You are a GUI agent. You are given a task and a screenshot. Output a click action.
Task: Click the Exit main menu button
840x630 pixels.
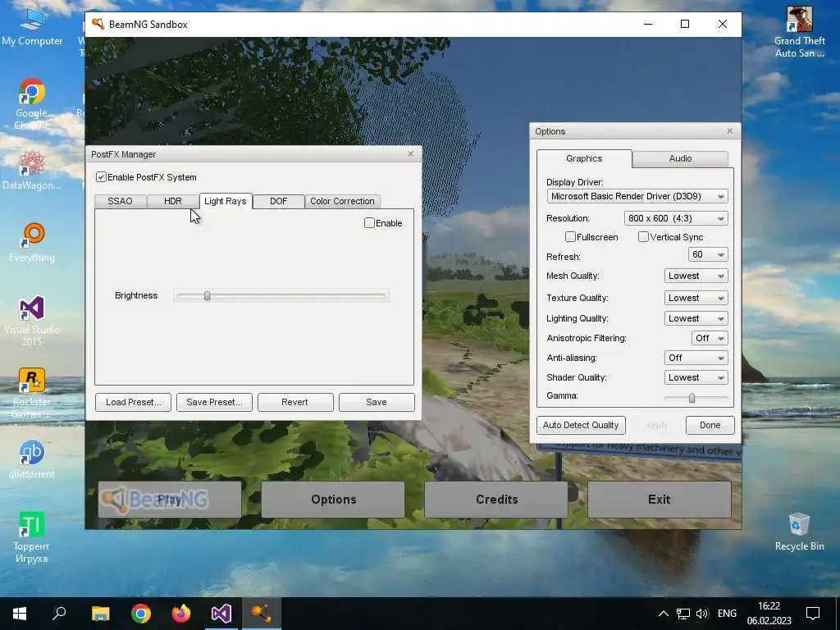point(660,500)
